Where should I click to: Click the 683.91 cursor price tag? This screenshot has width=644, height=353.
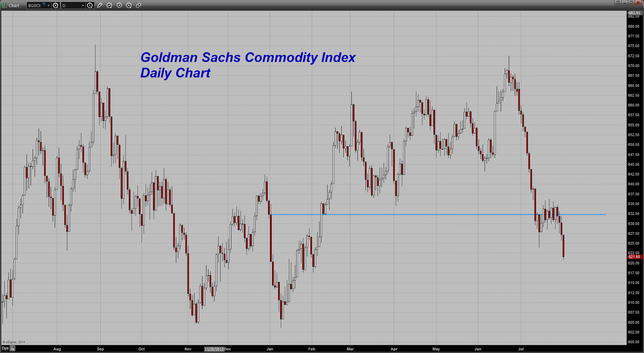click(635, 13)
